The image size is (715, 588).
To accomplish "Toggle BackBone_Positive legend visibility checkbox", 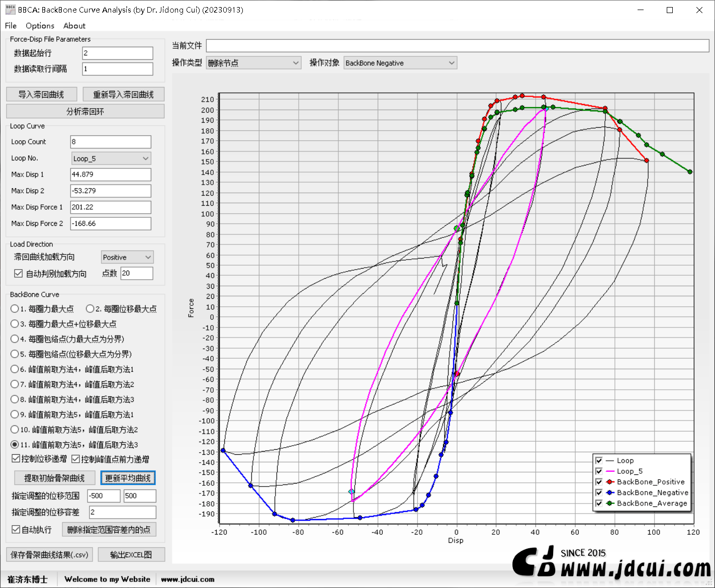I will click(x=599, y=482).
